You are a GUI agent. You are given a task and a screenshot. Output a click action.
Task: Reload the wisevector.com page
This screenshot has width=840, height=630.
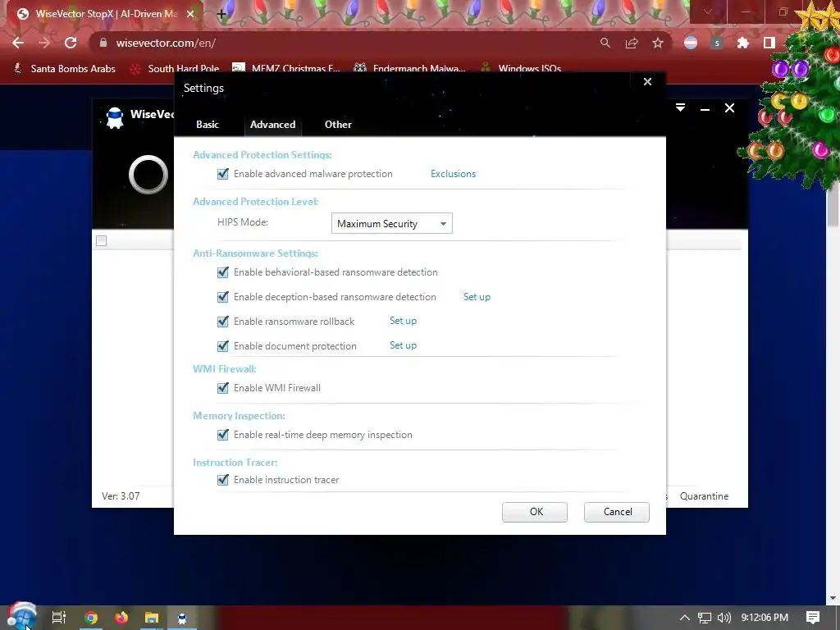coord(71,43)
